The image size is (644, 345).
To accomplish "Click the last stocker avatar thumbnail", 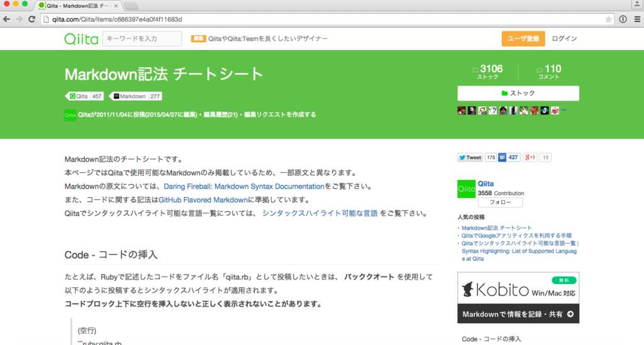I will point(555,111).
